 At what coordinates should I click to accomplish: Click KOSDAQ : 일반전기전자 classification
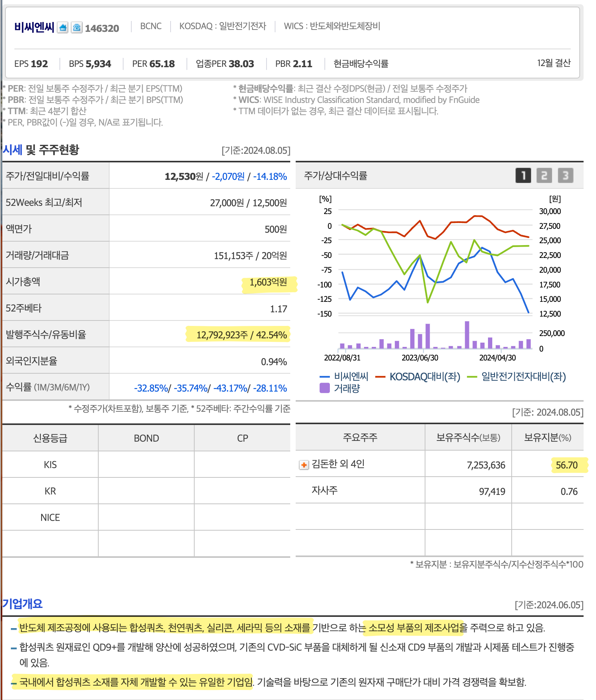pyautogui.click(x=223, y=26)
